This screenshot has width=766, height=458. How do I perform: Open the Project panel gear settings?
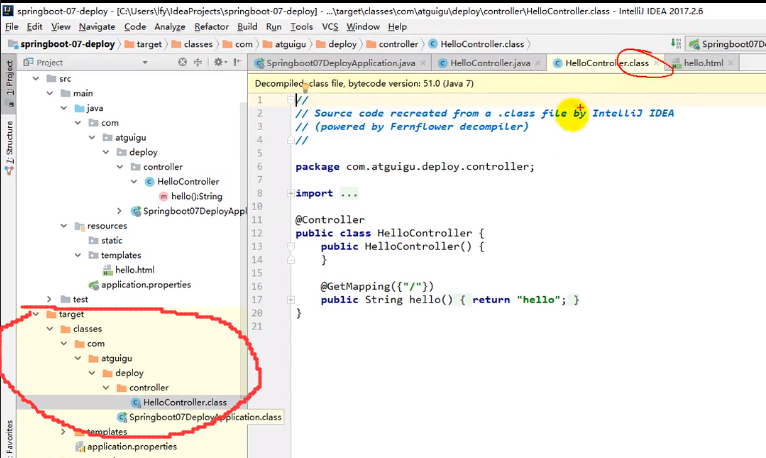[218, 62]
